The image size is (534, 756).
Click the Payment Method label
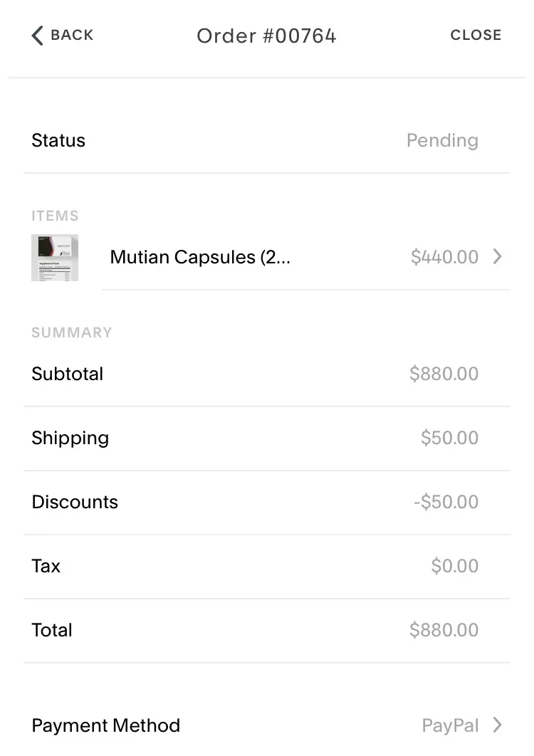pos(106,725)
